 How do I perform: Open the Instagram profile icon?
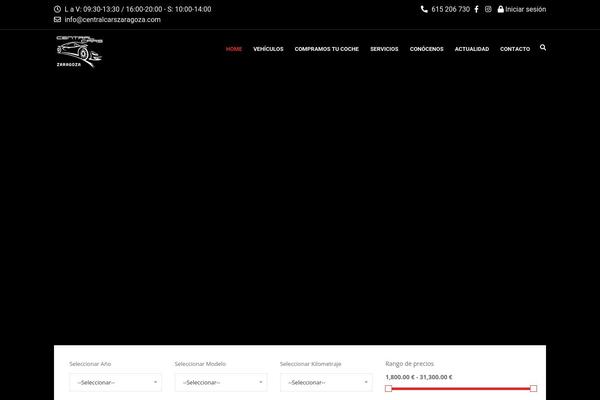tap(488, 9)
